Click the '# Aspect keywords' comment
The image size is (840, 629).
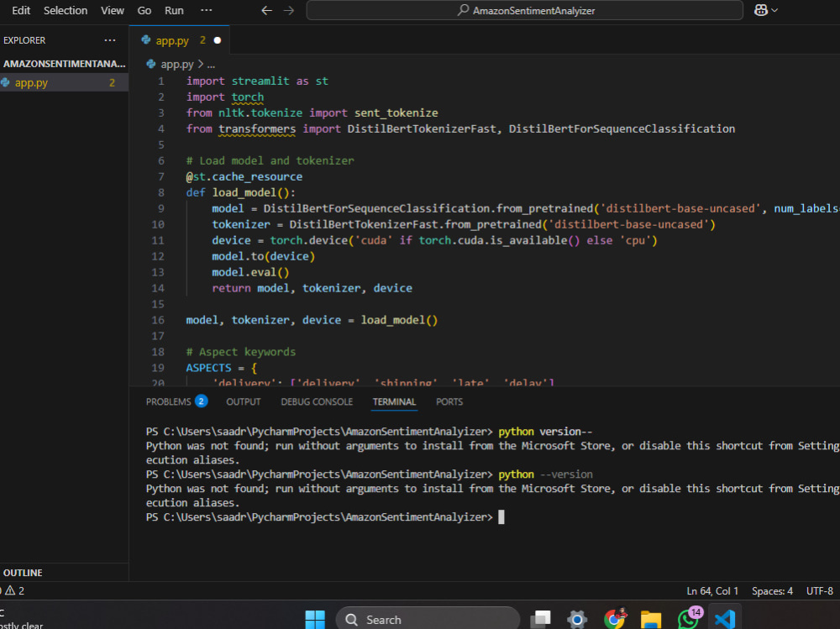(x=240, y=352)
